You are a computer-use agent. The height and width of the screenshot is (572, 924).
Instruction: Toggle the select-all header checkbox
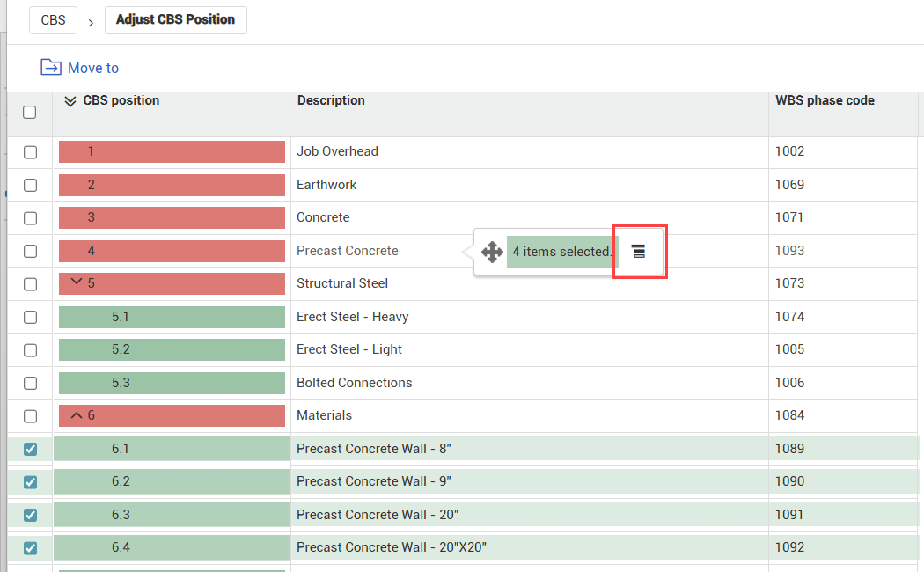click(x=30, y=113)
